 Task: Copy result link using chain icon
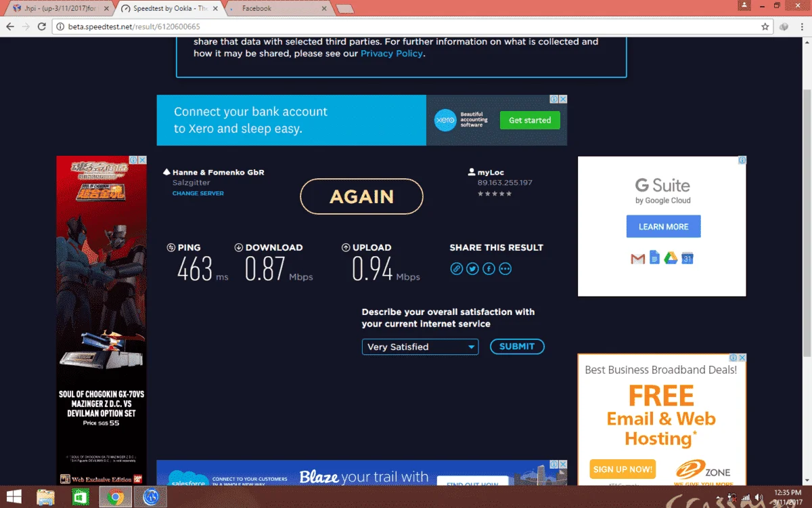457,269
